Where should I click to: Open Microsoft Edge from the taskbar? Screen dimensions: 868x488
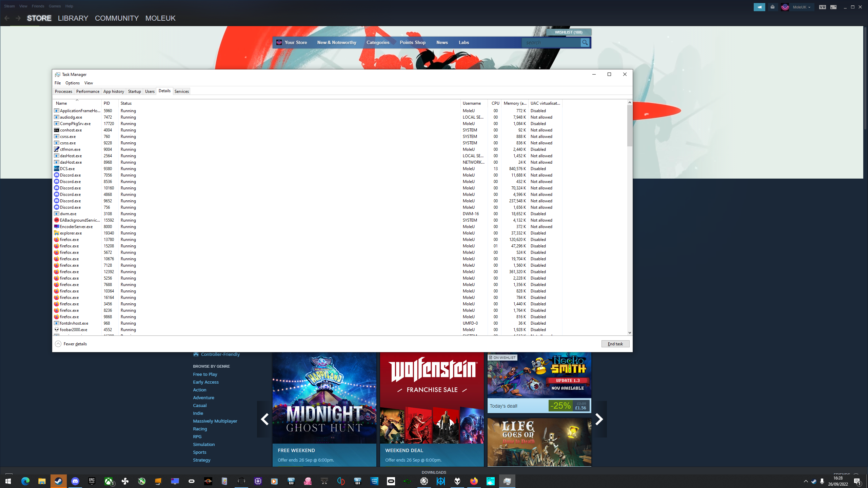(25, 481)
